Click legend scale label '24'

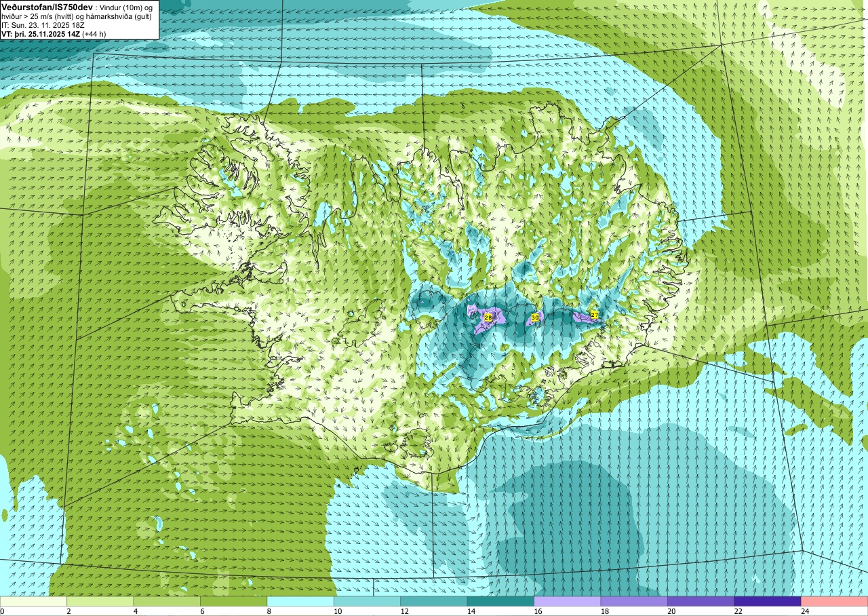click(x=806, y=611)
